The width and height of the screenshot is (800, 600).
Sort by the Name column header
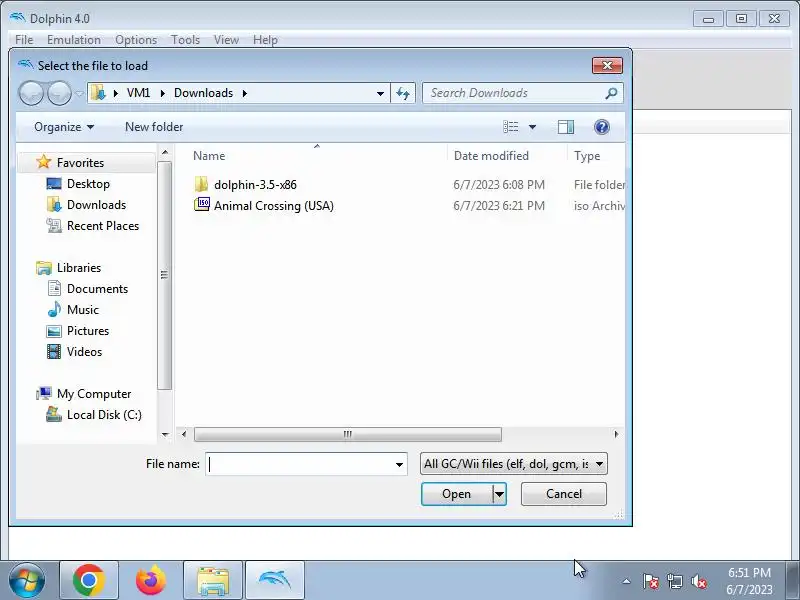[209, 156]
